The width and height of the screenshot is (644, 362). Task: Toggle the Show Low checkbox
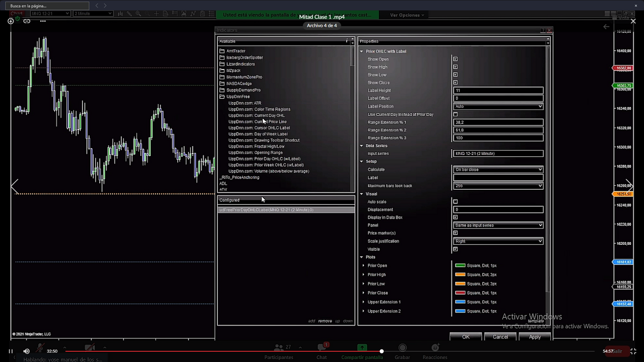tap(455, 75)
